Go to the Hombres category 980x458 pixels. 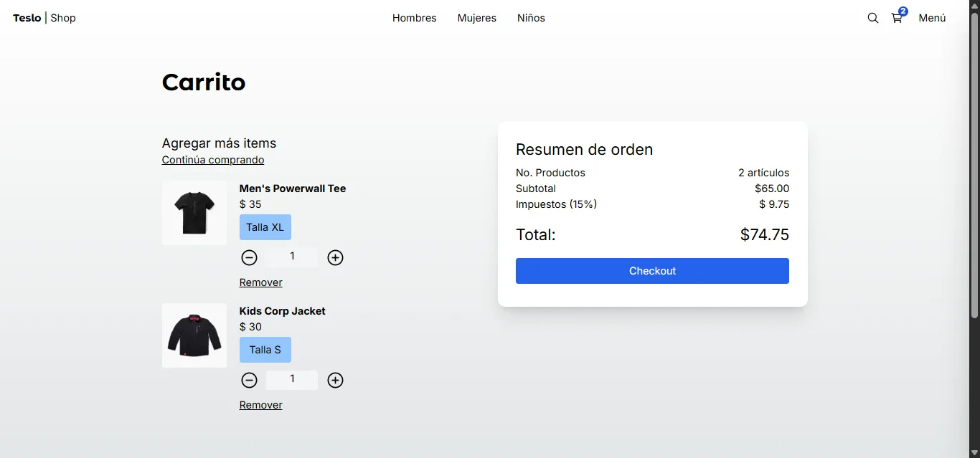(414, 18)
